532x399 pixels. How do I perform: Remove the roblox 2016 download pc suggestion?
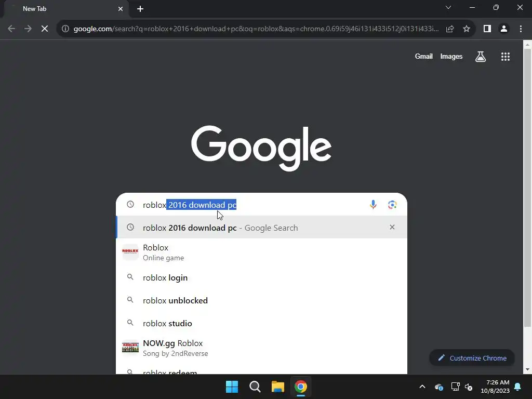point(392,228)
